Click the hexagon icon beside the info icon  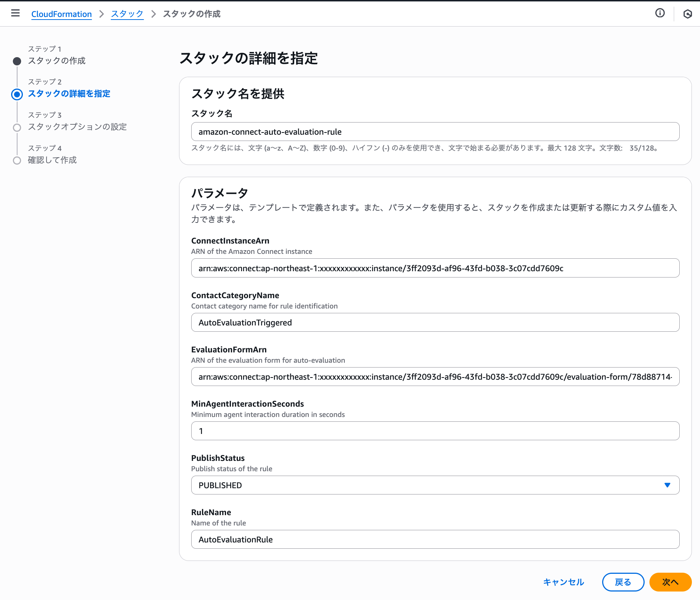click(687, 14)
